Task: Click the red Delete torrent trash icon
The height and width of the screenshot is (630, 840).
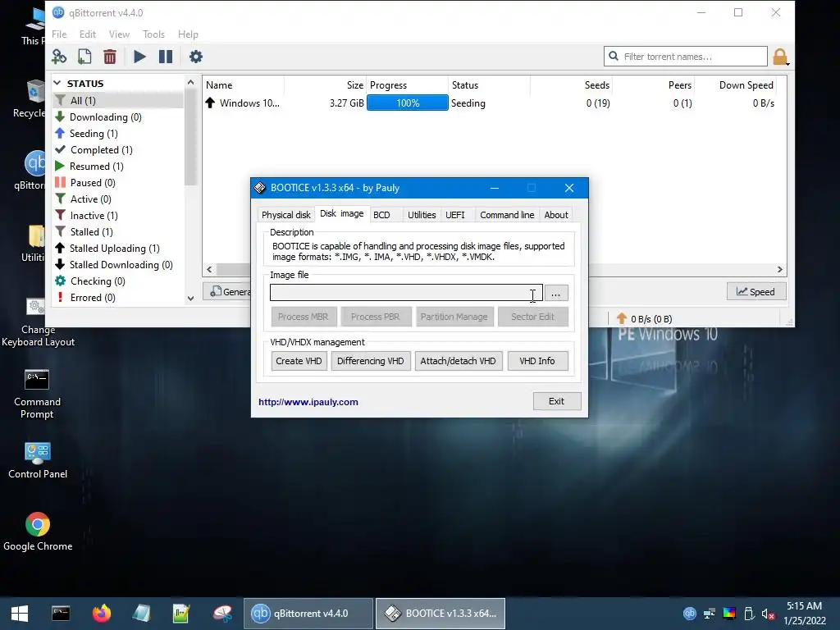Action: coord(110,57)
